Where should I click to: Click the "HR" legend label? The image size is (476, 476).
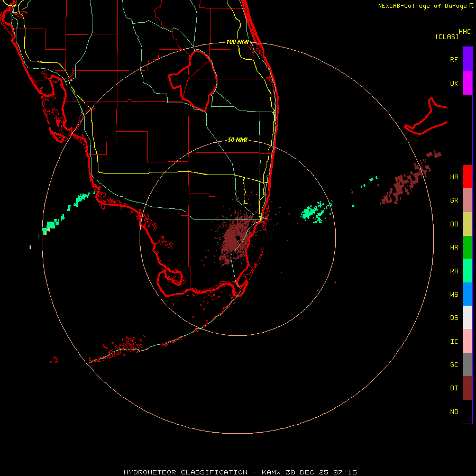(x=454, y=248)
